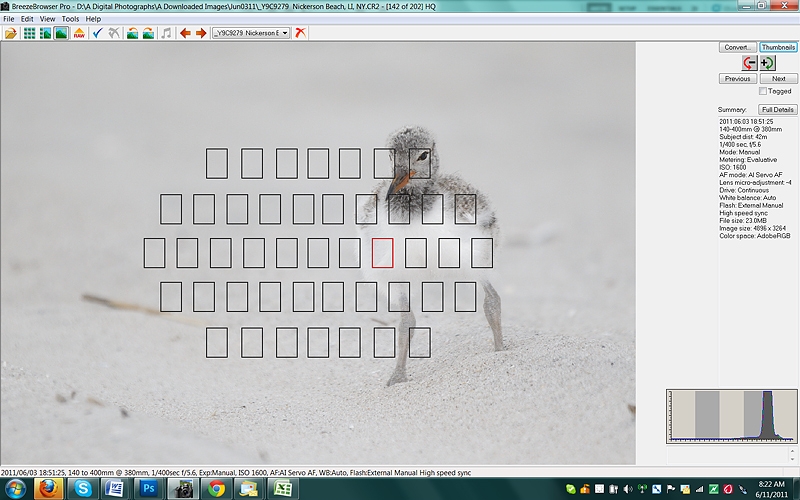800x500 pixels.
Task: Click the Action Center flag tray icon
Action: [x=670, y=489]
